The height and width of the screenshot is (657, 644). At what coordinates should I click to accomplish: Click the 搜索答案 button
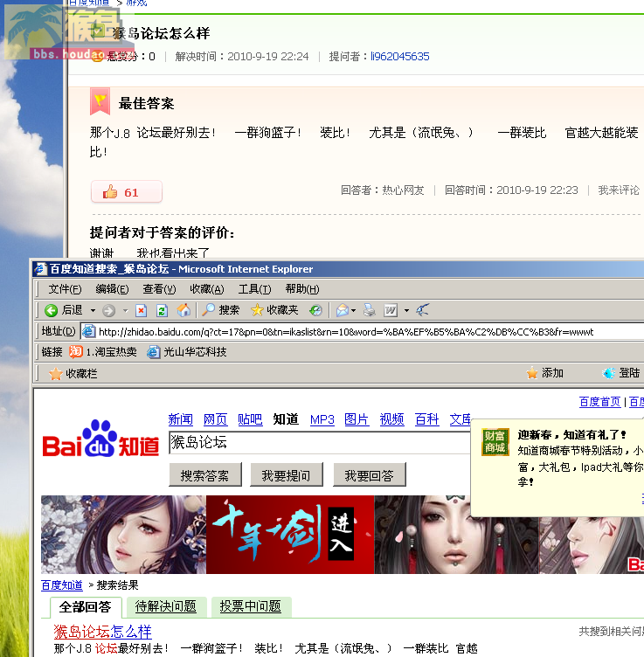pyautogui.click(x=204, y=475)
